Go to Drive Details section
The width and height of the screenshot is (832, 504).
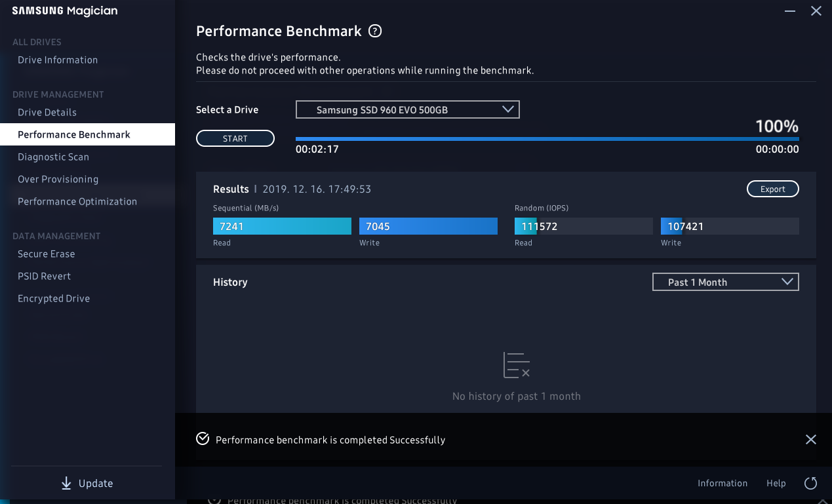pos(47,112)
